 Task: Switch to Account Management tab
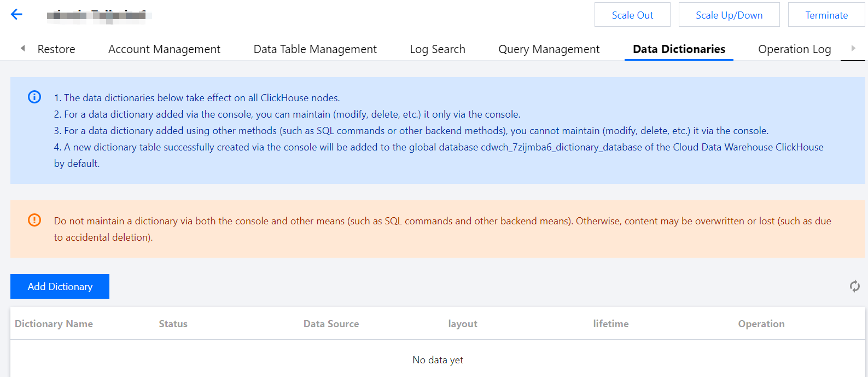164,49
